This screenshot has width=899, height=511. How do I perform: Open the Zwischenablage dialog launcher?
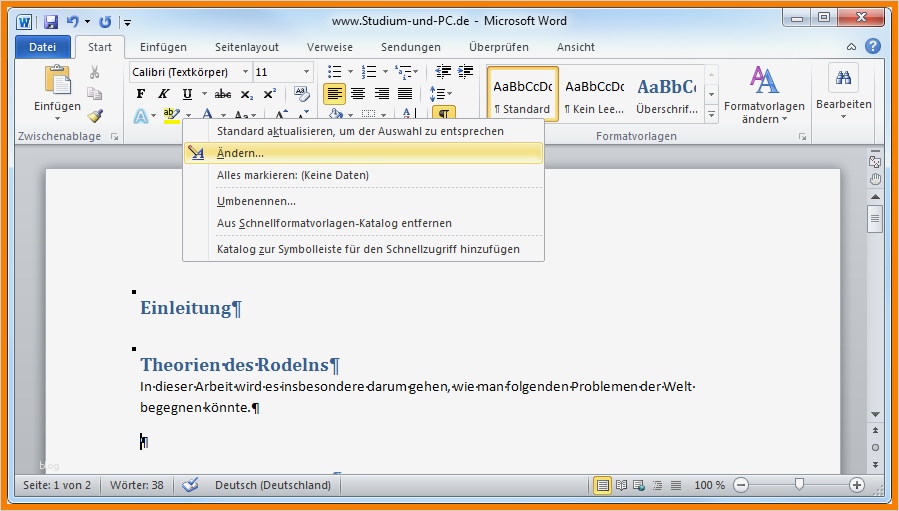click(115, 136)
